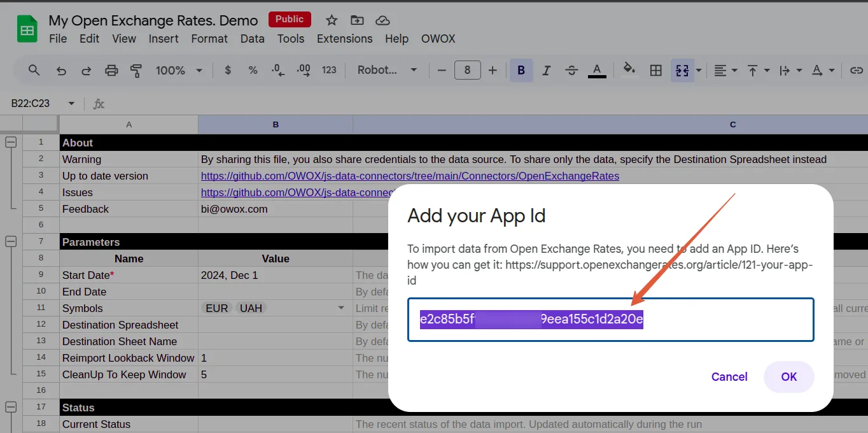Click the name box showing B22:C23
Image resolution: width=868 pixels, height=433 pixels.
tap(32, 103)
